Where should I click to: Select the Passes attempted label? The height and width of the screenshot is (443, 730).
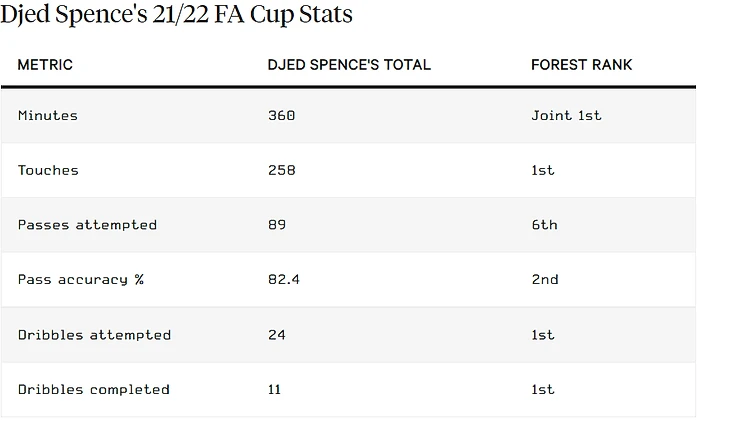(x=87, y=225)
